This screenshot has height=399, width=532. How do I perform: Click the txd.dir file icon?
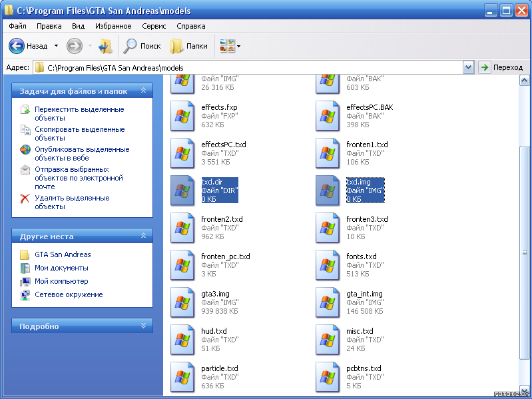pos(182,191)
